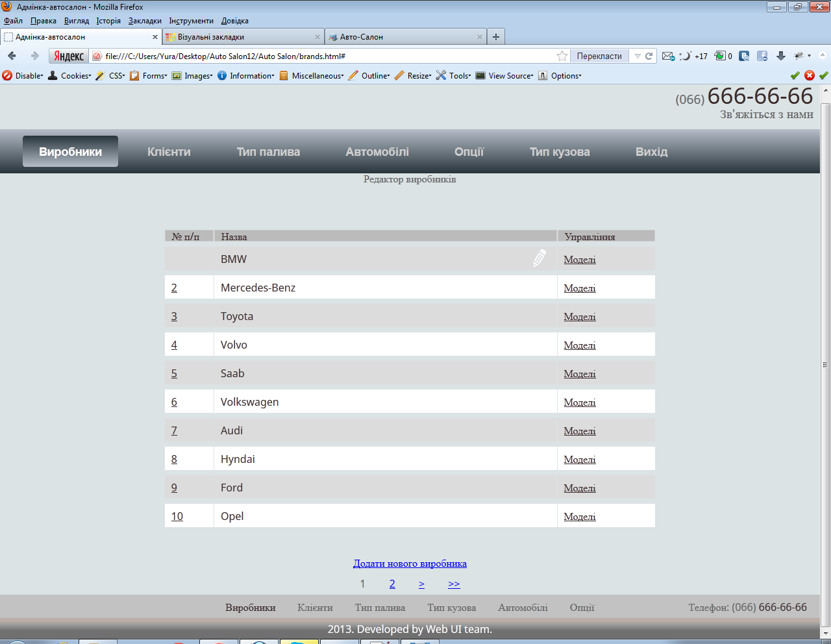Open the Історія menu
Viewport: 831px width, 644px height.
tap(108, 21)
